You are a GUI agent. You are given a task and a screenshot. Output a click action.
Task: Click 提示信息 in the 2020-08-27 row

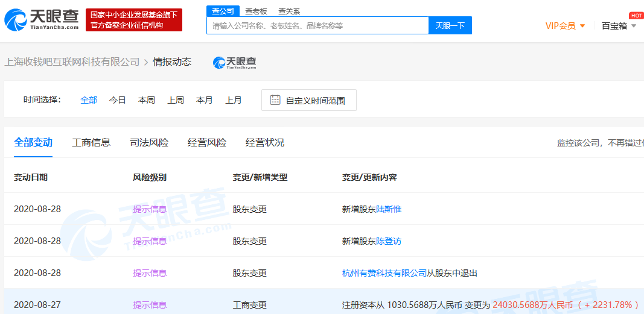coord(150,305)
